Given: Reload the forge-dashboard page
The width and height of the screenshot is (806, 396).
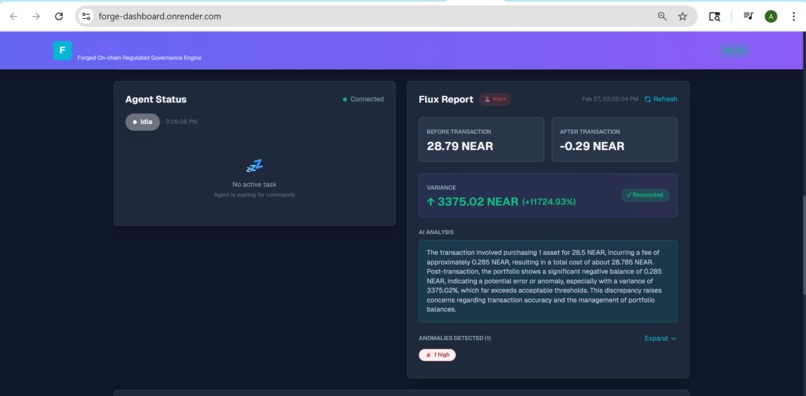Looking at the screenshot, I should 59,16.
